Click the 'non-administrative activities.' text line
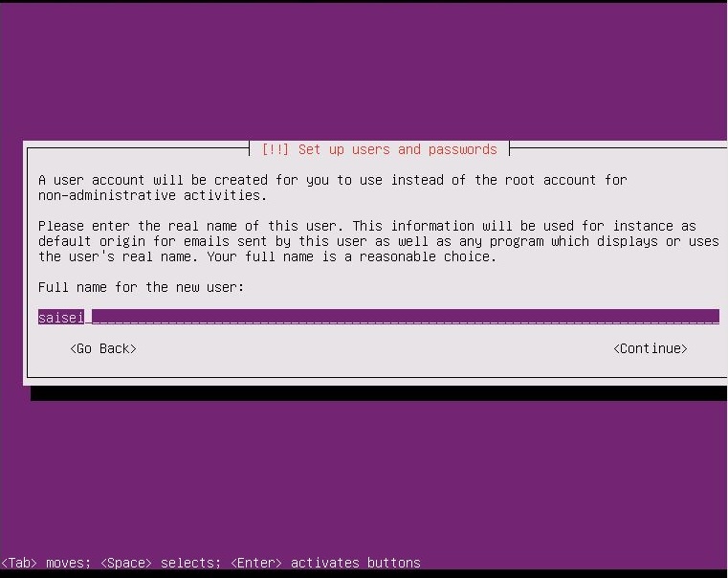Screen dimensions: 728x578 point(153,195)
